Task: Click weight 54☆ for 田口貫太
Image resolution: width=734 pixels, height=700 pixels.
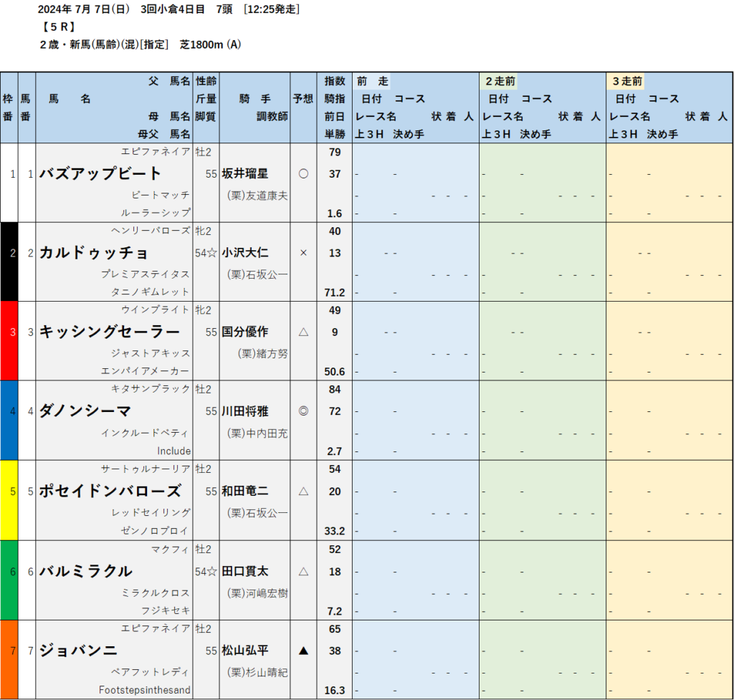Action: [206, 571]
